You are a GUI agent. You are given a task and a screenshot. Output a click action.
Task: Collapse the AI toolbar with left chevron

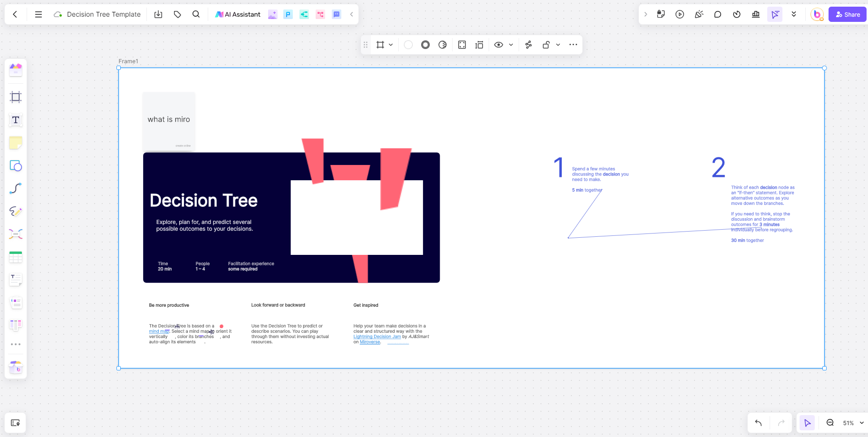(351, 14)
